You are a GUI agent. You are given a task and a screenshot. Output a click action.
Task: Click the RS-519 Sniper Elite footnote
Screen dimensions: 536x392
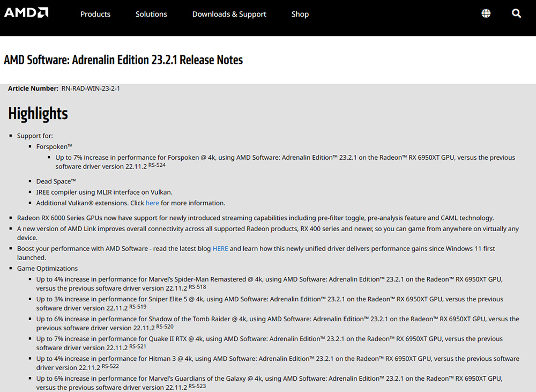coord(137,307)
